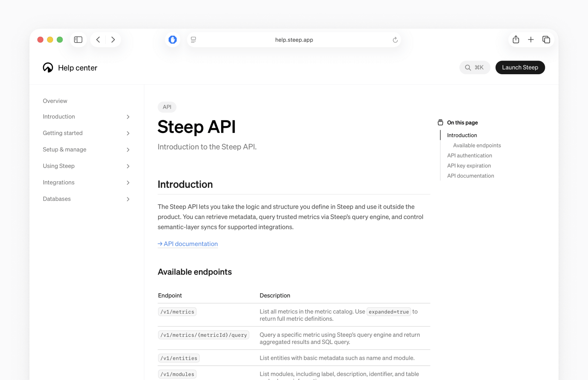Select Overview in the sidebar
Image resolution: width=588 pixels, height=380 pixels.
(55, 101)
